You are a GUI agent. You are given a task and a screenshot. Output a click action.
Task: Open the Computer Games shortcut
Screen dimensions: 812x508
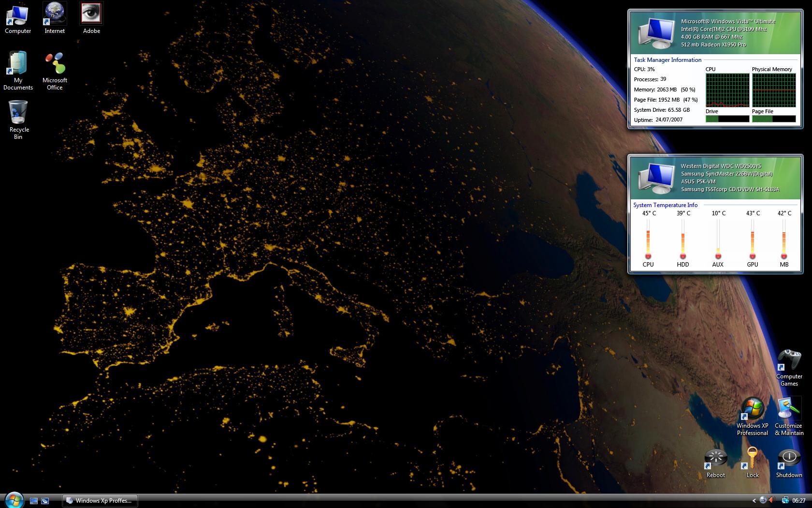789,360
